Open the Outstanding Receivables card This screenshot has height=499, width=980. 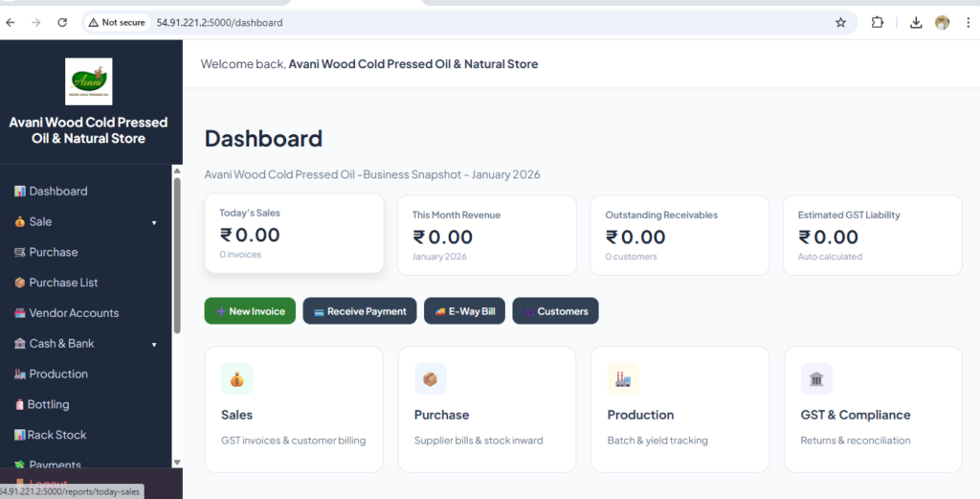[680, 235]
